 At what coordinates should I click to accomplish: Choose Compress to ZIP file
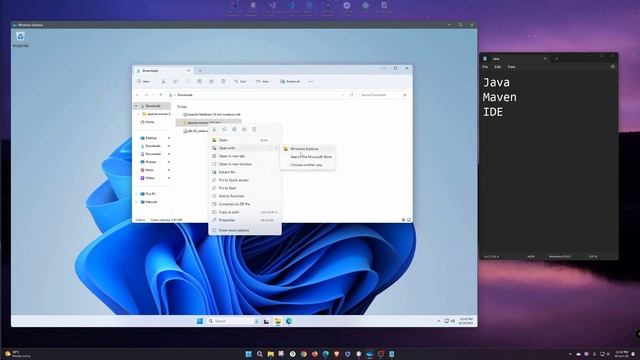click(245, 204)
